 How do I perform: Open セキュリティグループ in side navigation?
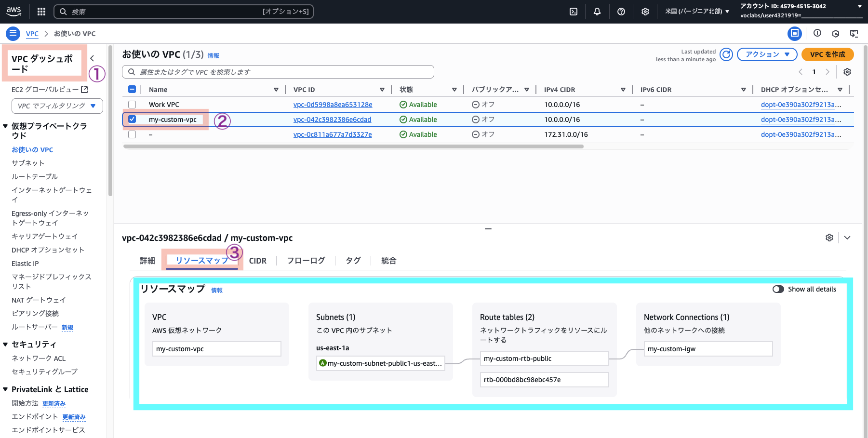pos(44,372)
